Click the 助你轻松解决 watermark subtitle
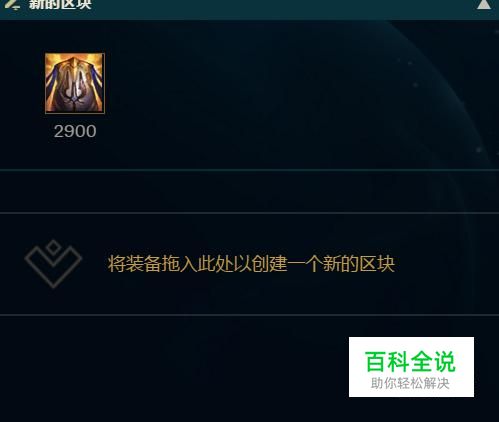 (x=410, y=384)
